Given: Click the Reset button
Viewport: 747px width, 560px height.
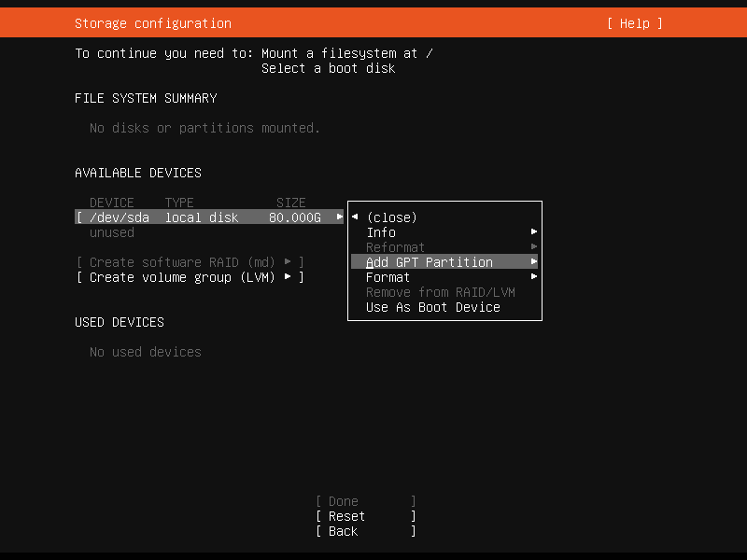Looking at the screenshot, I should (366, 516).
